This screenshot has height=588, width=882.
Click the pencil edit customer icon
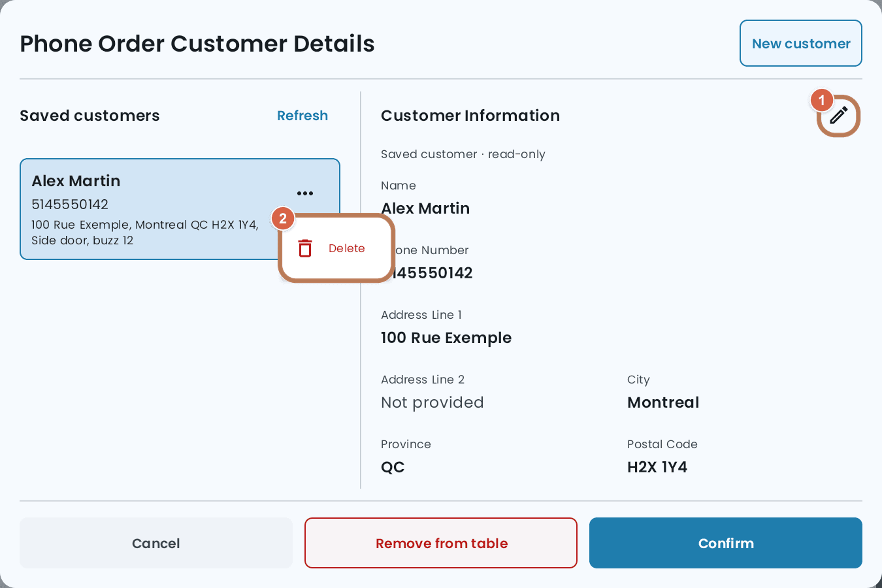[x=838, y=116]
